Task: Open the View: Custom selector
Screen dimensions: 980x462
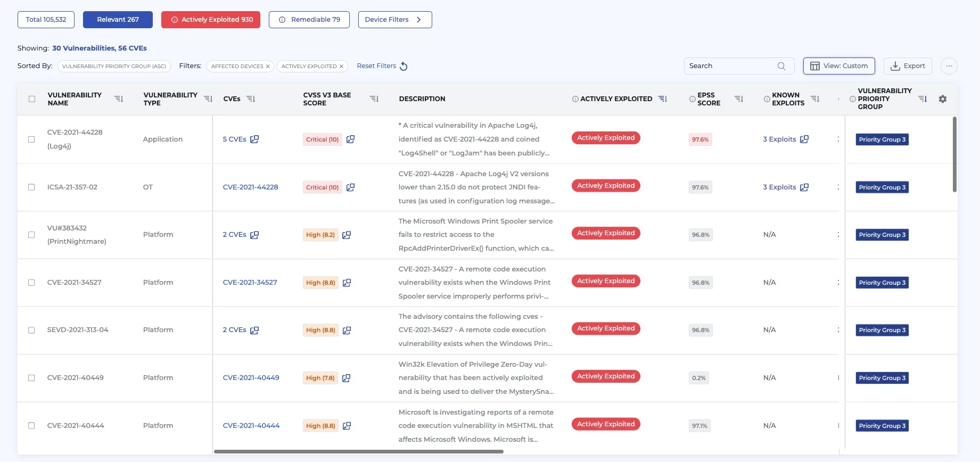Action: click(838, 66)
